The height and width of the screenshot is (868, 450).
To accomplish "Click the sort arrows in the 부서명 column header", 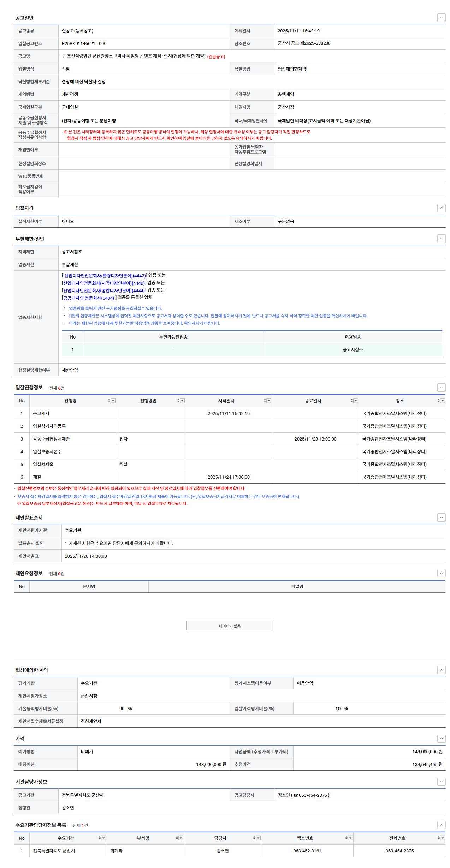I will click(x=177, y=838).
